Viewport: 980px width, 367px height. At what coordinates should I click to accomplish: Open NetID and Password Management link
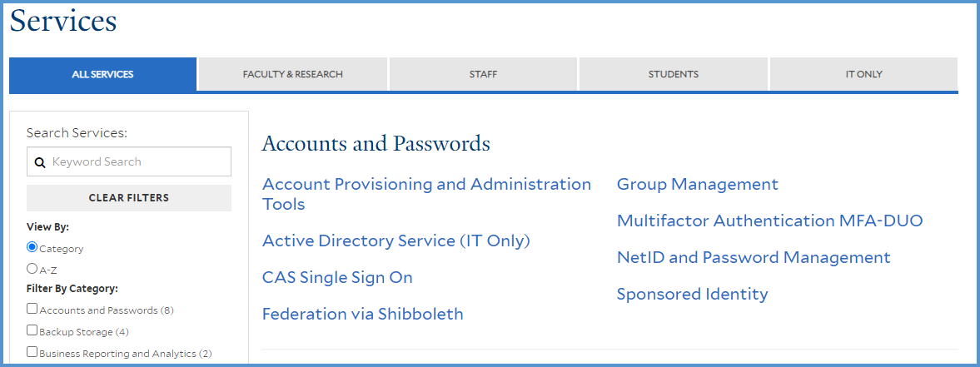point(754,258)
